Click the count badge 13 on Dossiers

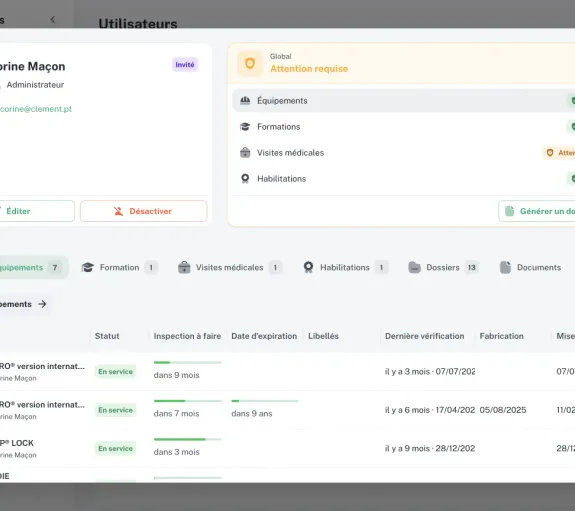[472, 267]
